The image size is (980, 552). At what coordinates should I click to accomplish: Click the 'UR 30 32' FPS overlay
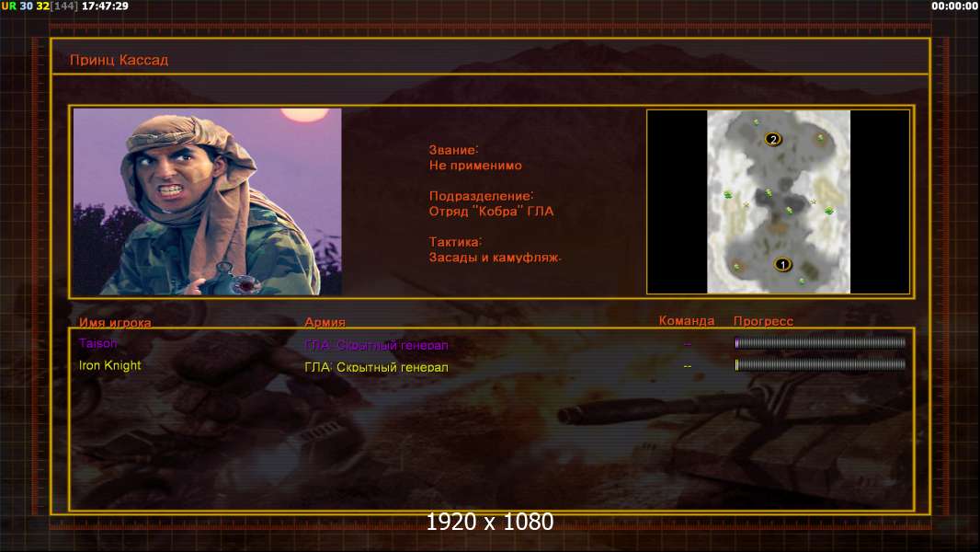pos(25,6)
